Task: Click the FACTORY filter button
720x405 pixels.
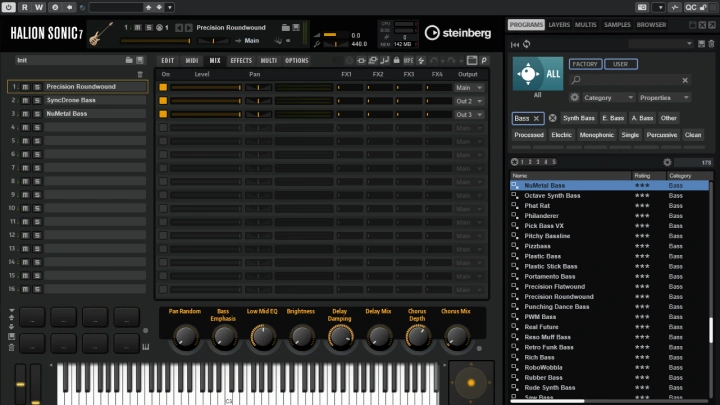Action: pos(585,64)
